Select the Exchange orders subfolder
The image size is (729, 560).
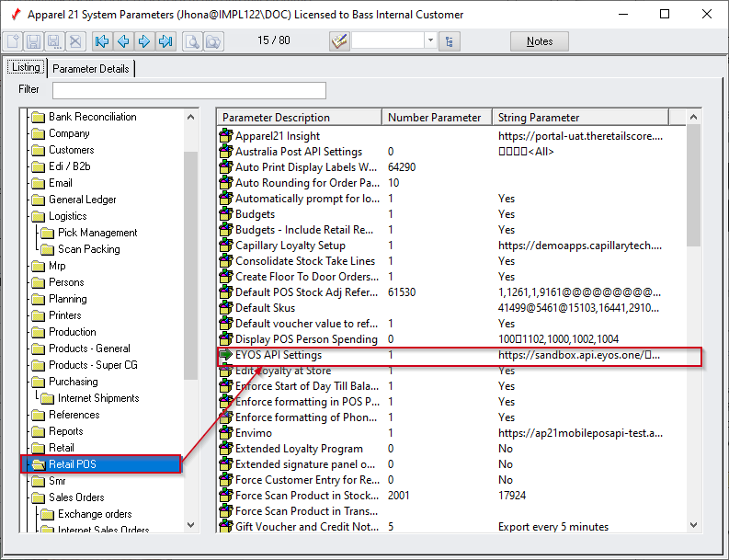86,514
